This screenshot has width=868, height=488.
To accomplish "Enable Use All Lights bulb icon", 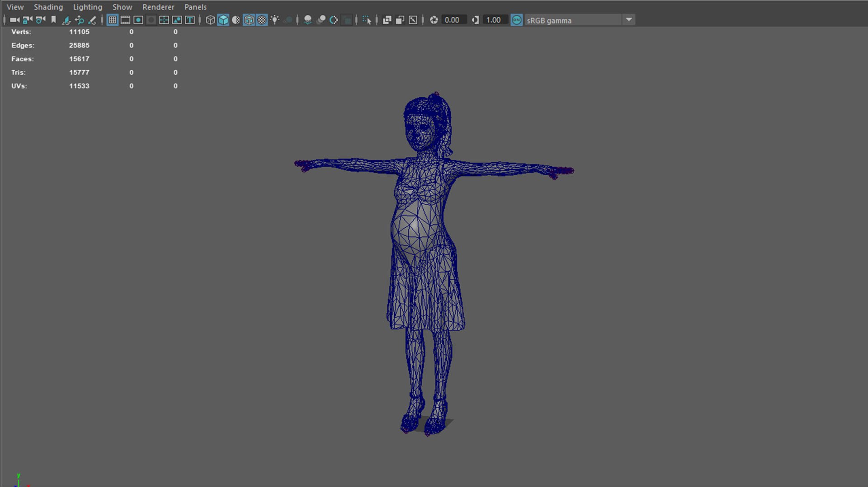I will pyautogui.click(x=274, y=20).
